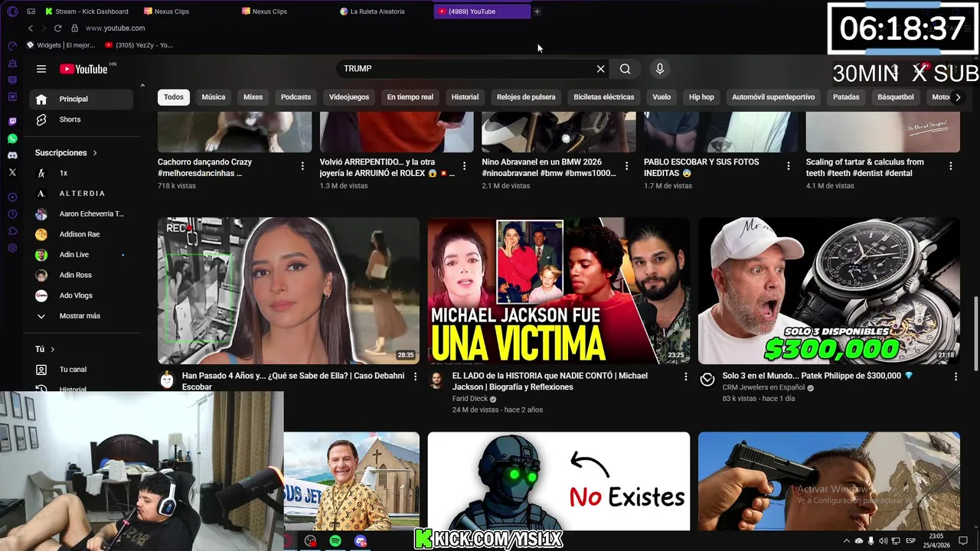Open options for Scaling of tartar video

click(951, 166)
